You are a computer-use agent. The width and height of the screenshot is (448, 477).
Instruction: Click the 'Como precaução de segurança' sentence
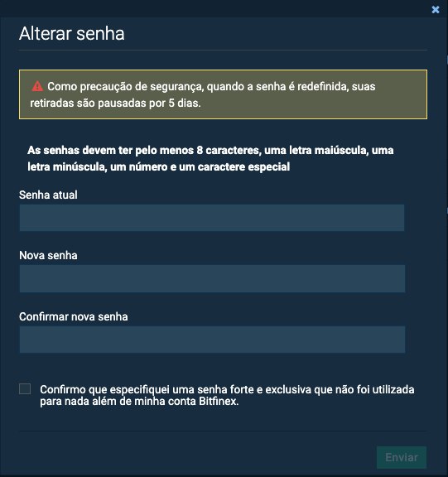(x=203, y=94)
